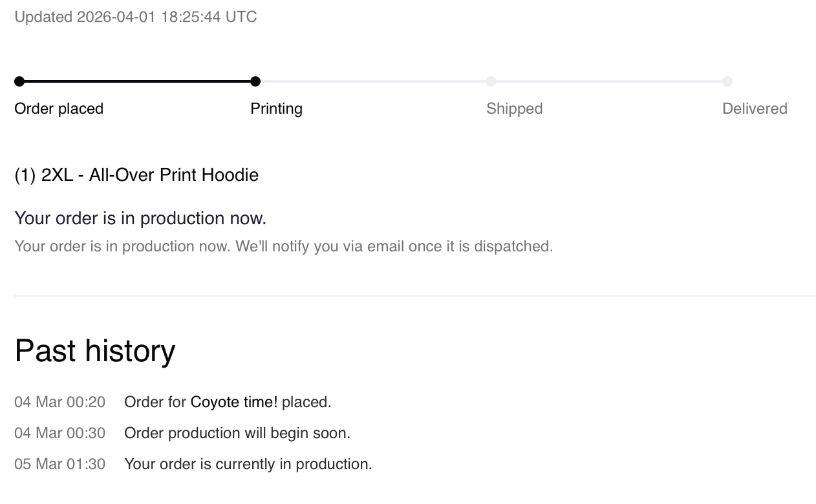Click the Printing step dot
The image size is (816, 504).
click(x=255, y=81)
